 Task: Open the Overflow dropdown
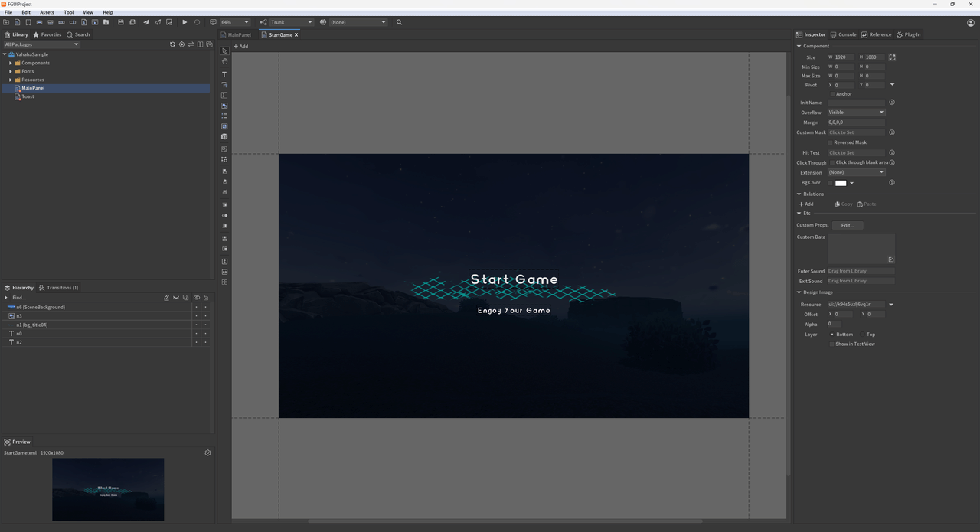point(856,113)
